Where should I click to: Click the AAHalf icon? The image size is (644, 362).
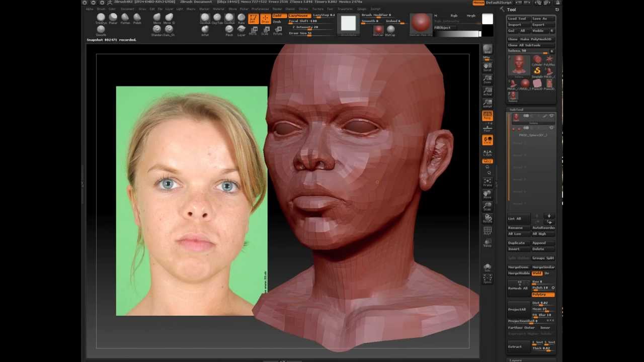[487, 103]
